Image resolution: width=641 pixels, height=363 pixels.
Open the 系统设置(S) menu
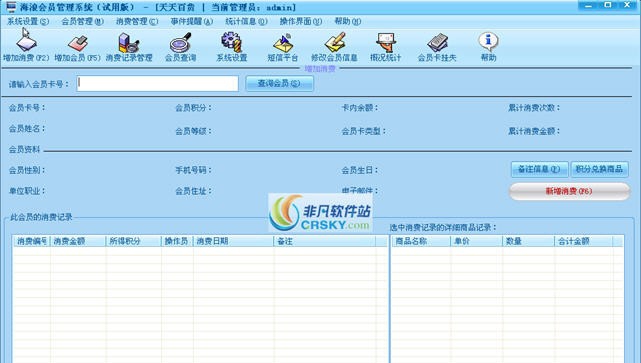point(28,21)
